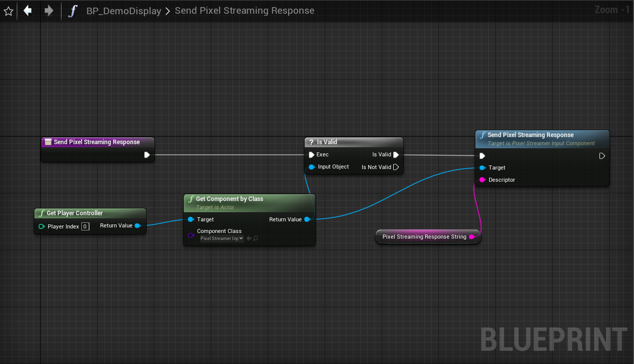This screenshot has height=364, width=634.
Task: Click the Player Index value field
Action: pos(85,226)
